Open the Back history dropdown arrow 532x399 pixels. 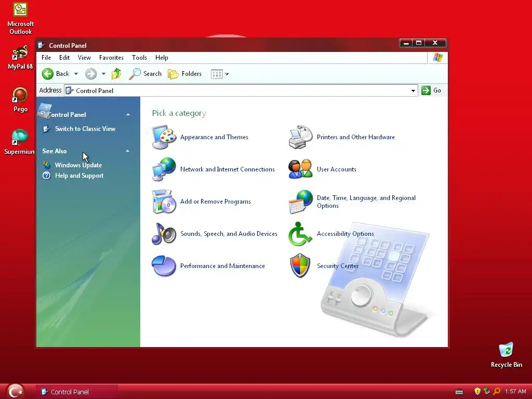(x=76, y=74)
